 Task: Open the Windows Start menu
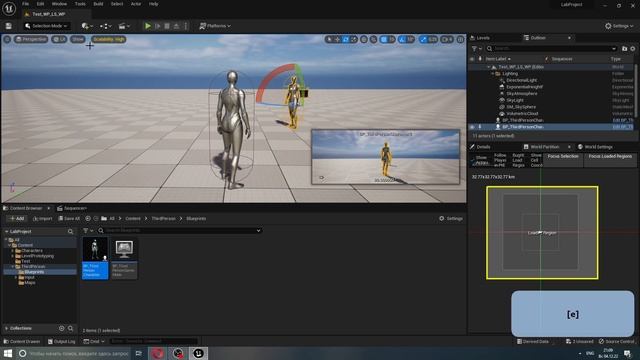pos(8,353)
